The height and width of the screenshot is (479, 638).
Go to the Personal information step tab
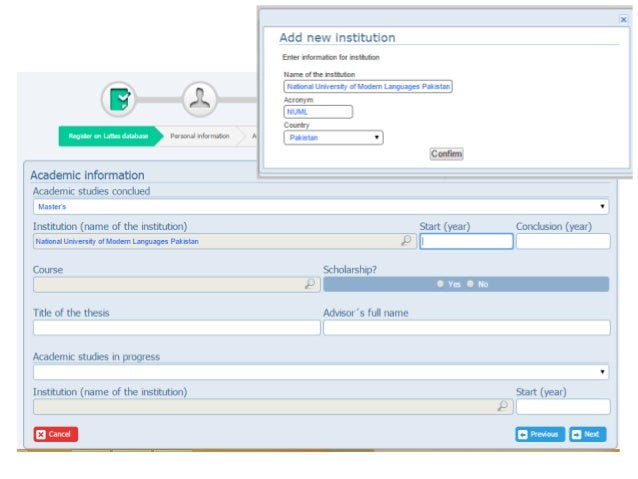click(x=200, y=136)
